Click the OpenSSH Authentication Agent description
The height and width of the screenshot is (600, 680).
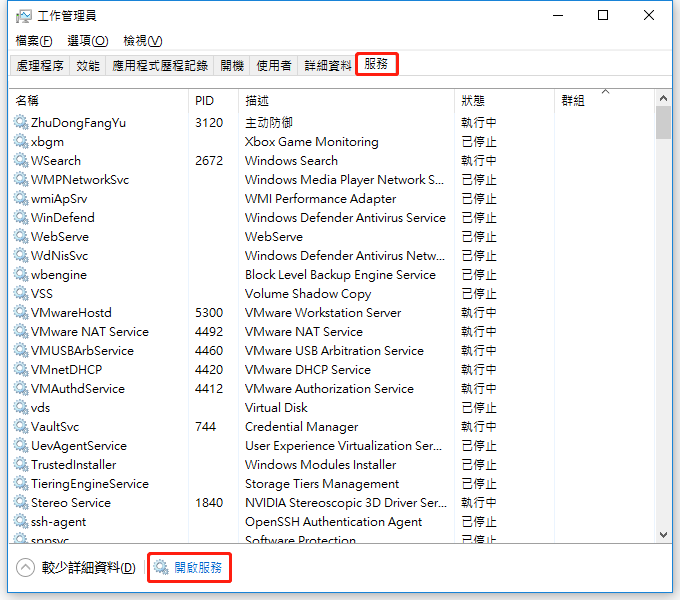point(333,522)
